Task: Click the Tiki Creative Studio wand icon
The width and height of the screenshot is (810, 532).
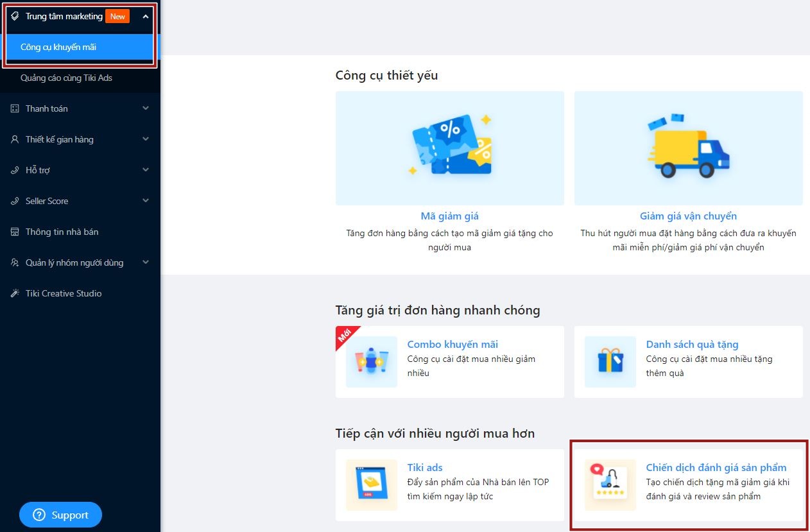Action: pyautogui.click(x=15, y=293)
